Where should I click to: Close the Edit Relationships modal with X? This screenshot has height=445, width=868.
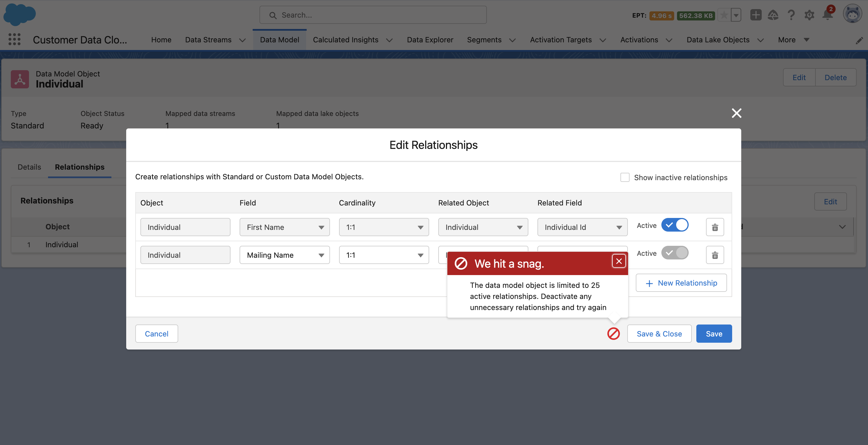[737, 113]
